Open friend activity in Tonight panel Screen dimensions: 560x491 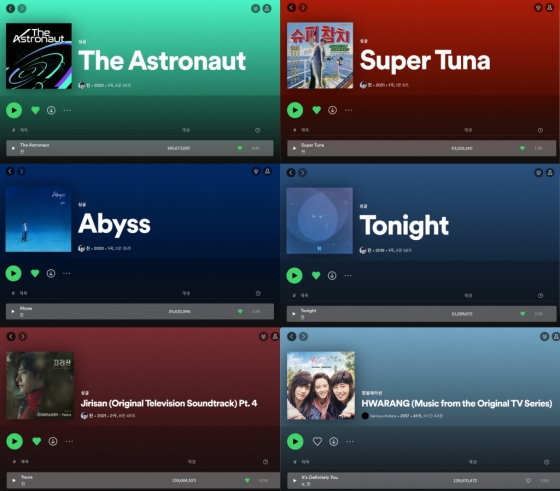[x=539, y=173]
